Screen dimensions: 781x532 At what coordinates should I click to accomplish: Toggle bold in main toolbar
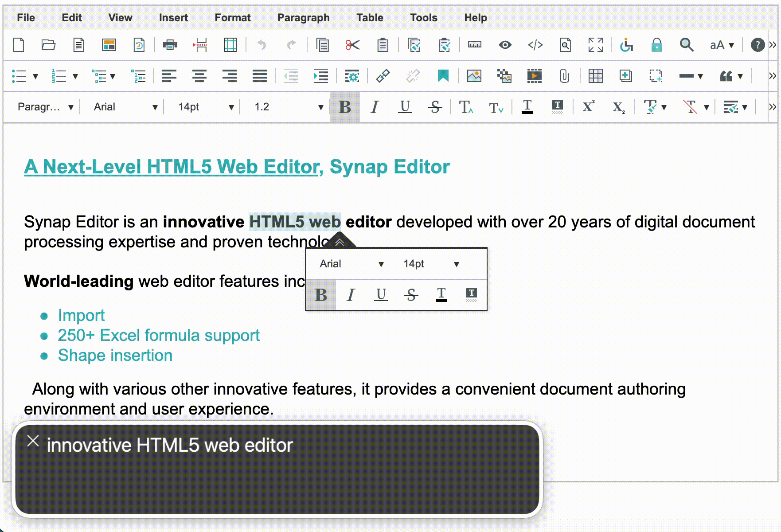(x=345, y=107)
